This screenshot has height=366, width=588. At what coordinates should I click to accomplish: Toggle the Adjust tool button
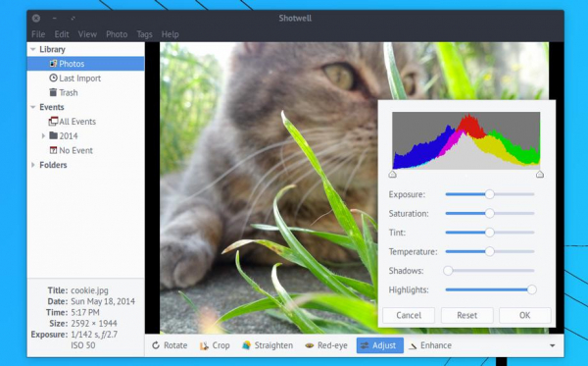click(380, 345)
